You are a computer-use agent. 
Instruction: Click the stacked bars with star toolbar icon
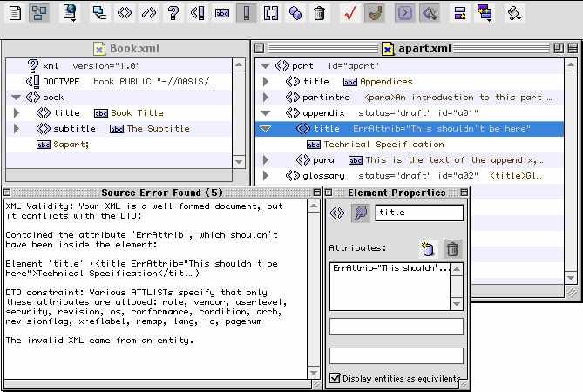[x=460, y=13]
